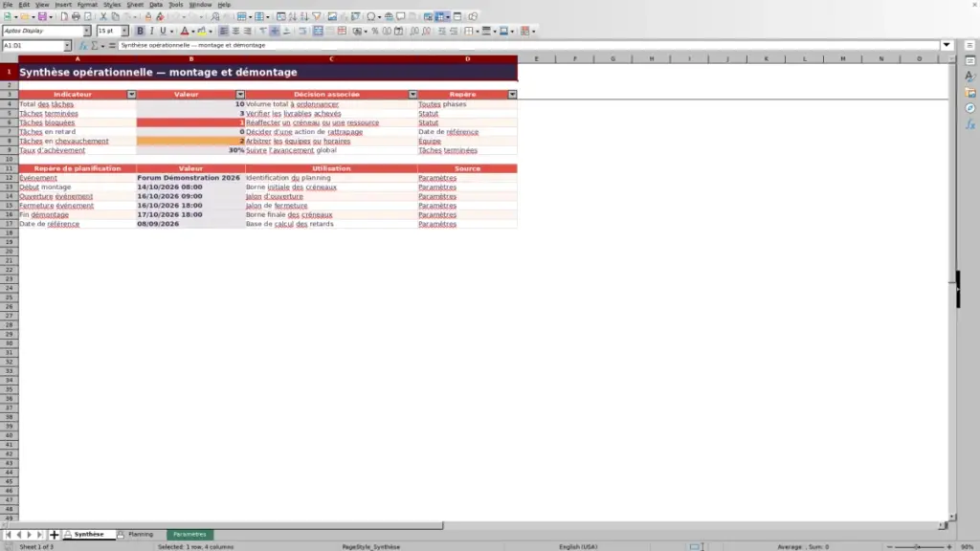Click the AutoFilter funnel icon
The width and height of the screenshot is (980, 551).
click(x=316, y=17)
